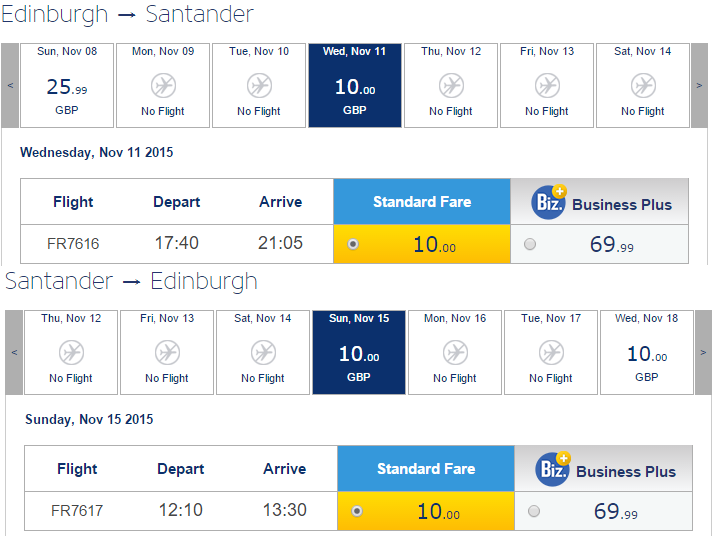Image resolution: width=714 pixels, height=536 pixels.
Task: Select the 10.00 Standard Fare radio for FR7616
Action: 353,244
